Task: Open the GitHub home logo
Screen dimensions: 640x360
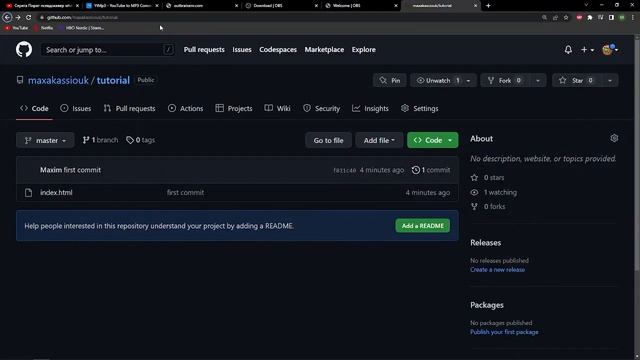Action: tap(24, 49)
